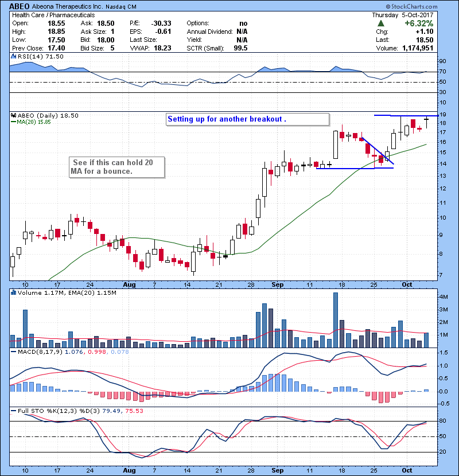The height and width of the screenshot is (476, 459).
Task: Click the Thursday 5-Oct-2017 date
Action: (403, 15)
